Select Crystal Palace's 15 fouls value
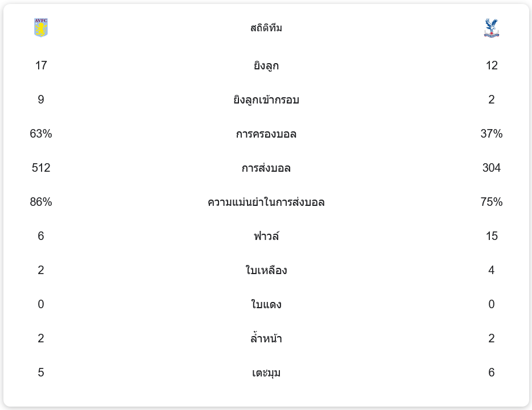The image size is (532, 410). click(x=492, y=236)
